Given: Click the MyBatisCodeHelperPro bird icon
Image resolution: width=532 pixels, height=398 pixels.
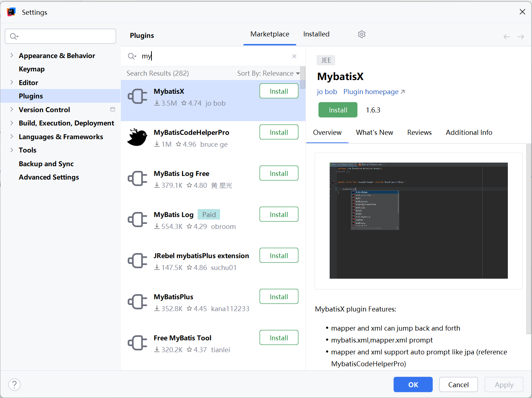Looking at the screenshot, I should tap(137, 137).
